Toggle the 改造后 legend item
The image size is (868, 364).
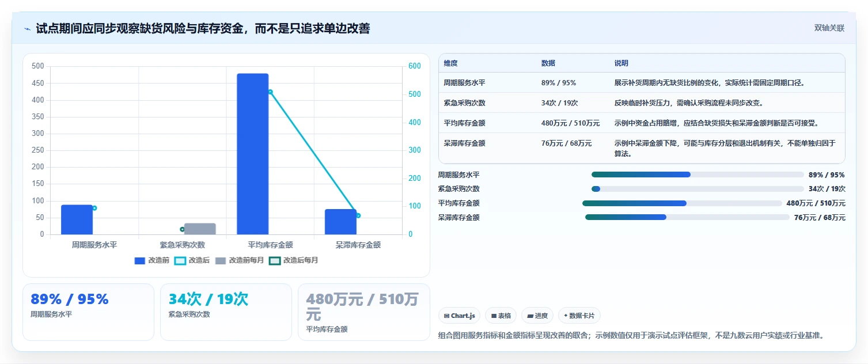click(192, 260)
